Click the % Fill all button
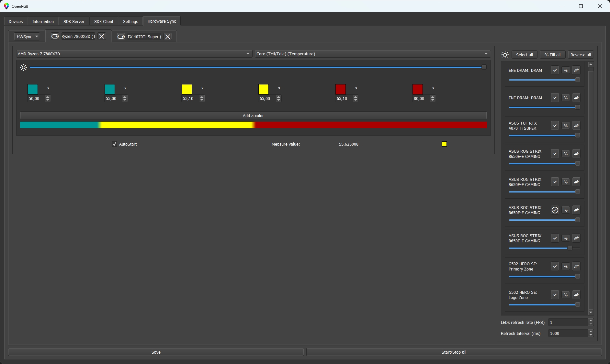Viewport: 610px width, 364px height. click(x=552, y=55)
